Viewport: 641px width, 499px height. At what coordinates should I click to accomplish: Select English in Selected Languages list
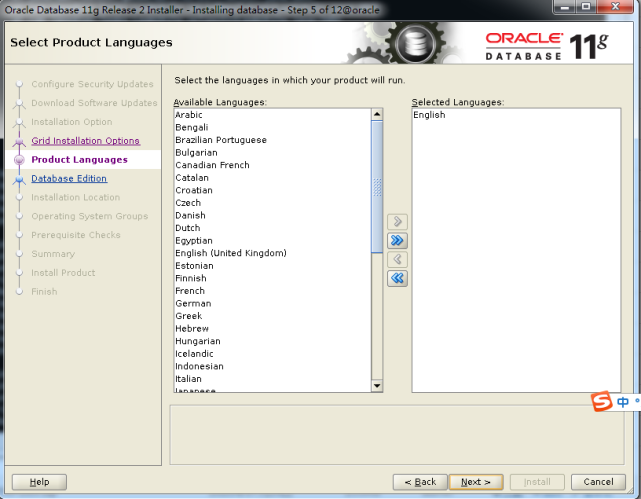point(516,115)
